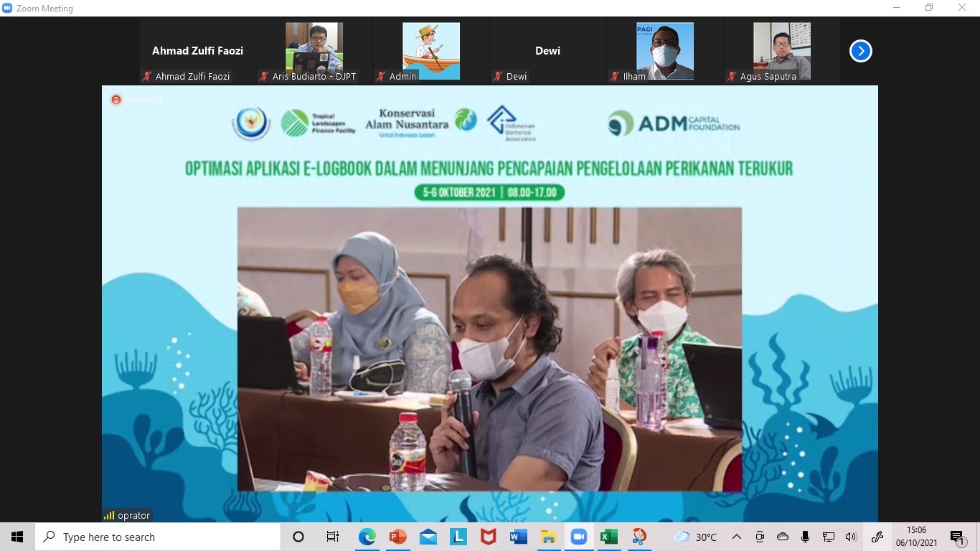Switch to Word on the taskbar
980x551 pixels.
[519, 537]
